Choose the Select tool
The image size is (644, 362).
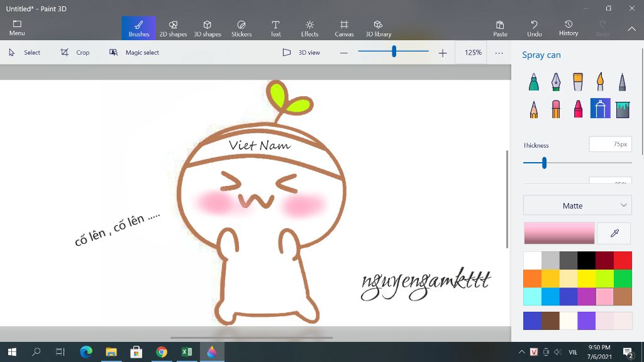click(25, 53)
